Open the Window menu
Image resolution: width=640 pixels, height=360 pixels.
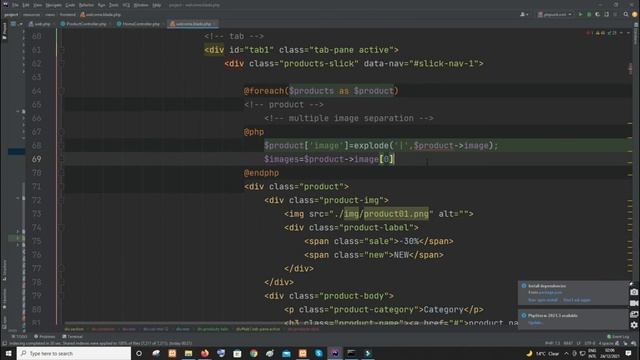pyautogui.click(x=141, y=5)
